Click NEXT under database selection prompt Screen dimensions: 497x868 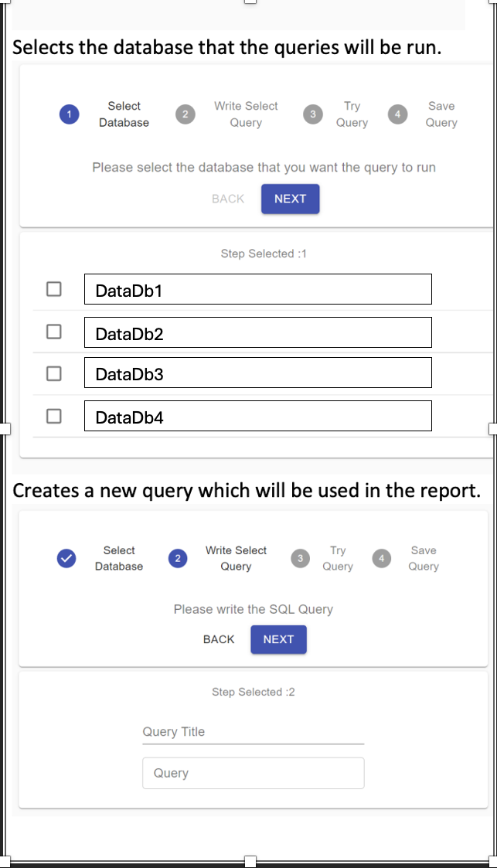(290, 199)
